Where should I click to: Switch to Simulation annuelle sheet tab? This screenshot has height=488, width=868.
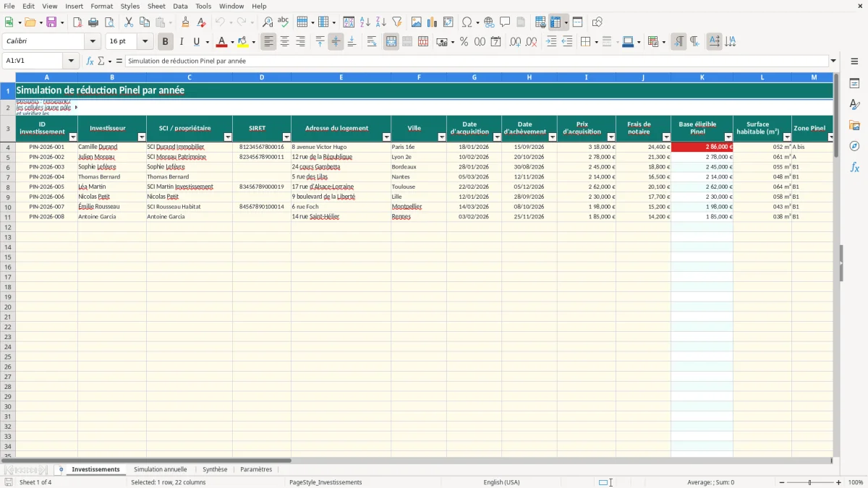[161, 470]
